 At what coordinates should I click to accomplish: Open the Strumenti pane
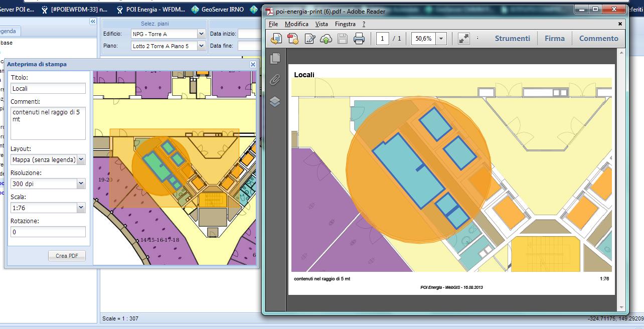pos(512,39)
